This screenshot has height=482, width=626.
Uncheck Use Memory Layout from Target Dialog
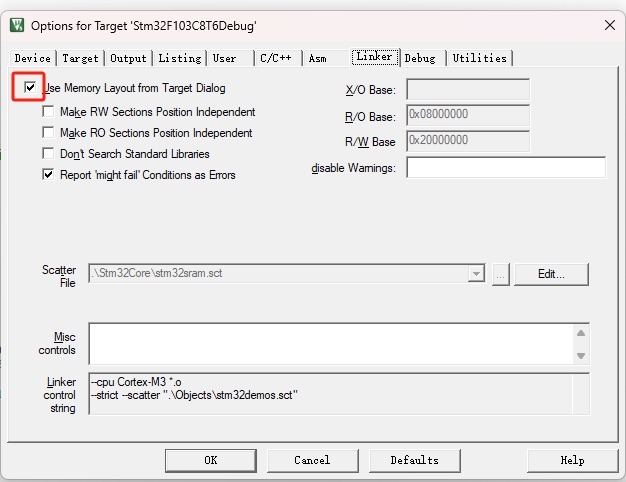click(30, 87)
